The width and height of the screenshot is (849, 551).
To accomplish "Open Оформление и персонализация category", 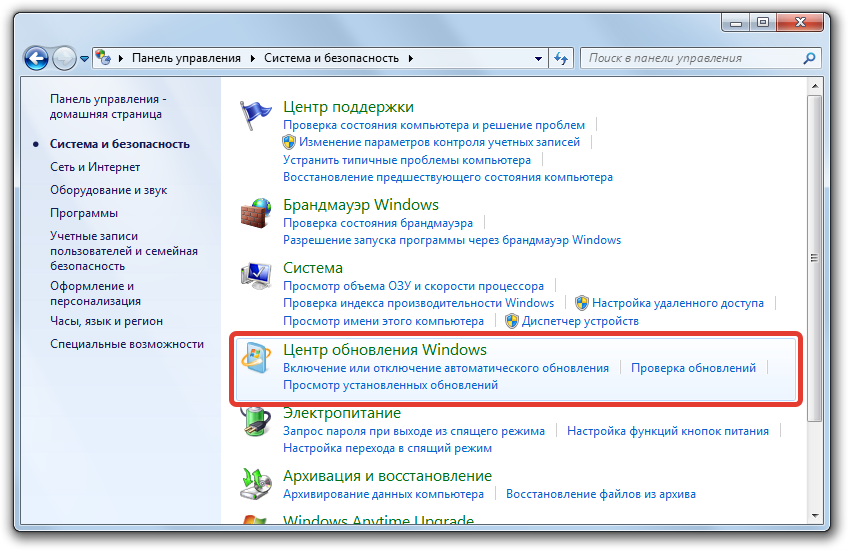I will [x=96, y=293].
